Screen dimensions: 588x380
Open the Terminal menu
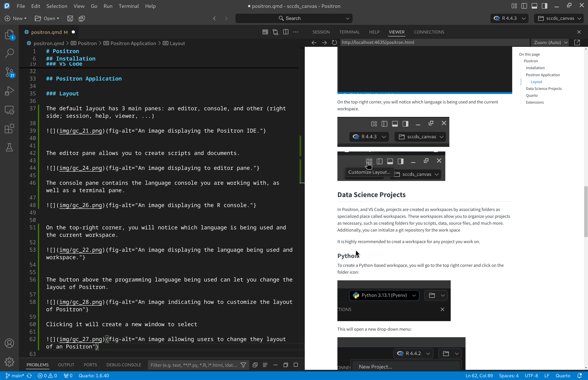point(129,6)
